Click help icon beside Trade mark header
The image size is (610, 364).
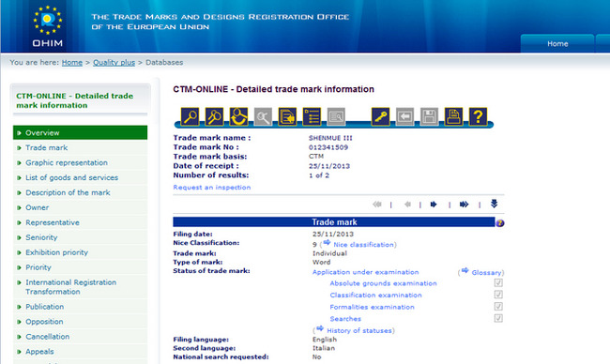point(500,223)
